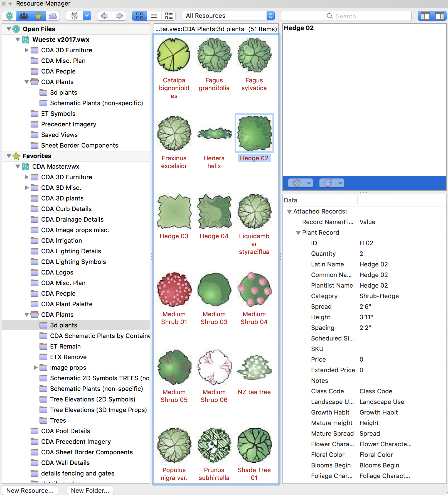The image size is (448, 495).
Task: Open the All Resources type dropdown
Action: pyautogui.click(x=228, y=16)
